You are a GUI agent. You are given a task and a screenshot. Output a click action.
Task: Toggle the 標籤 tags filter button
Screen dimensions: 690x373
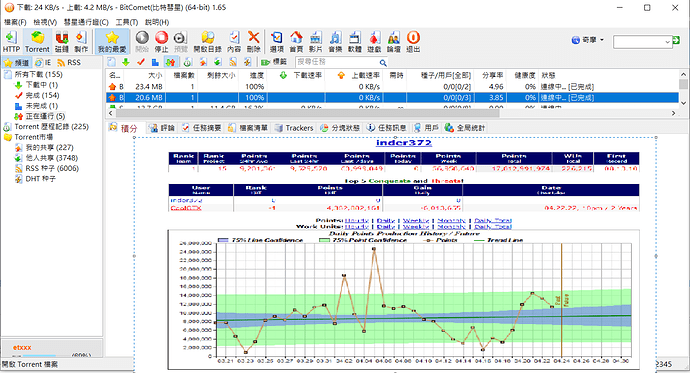pyautogui.click(x=274, y=62)
